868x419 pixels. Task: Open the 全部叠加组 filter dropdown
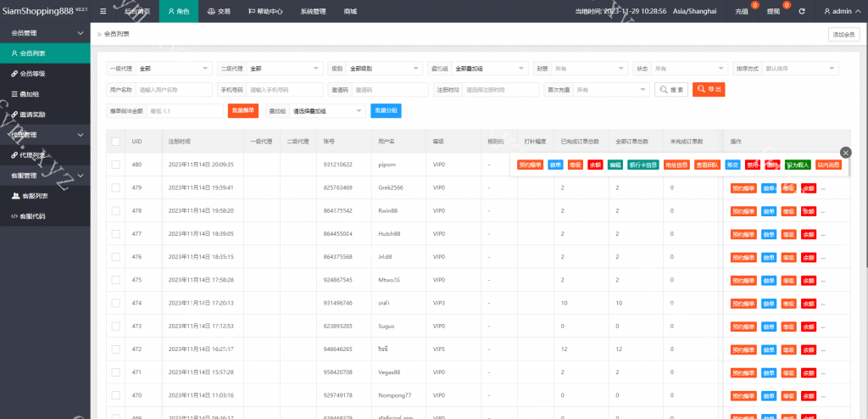click(490, 68)
